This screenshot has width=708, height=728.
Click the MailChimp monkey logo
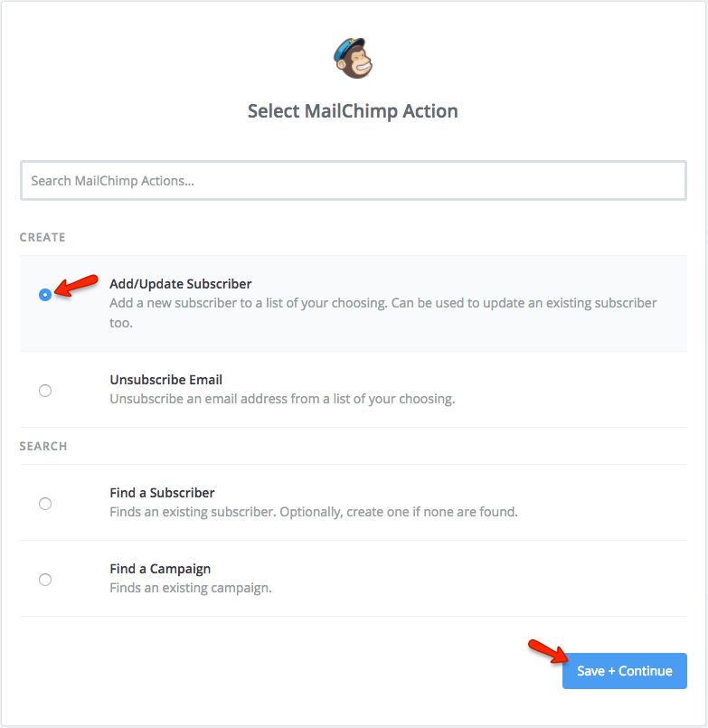point(353,59)
